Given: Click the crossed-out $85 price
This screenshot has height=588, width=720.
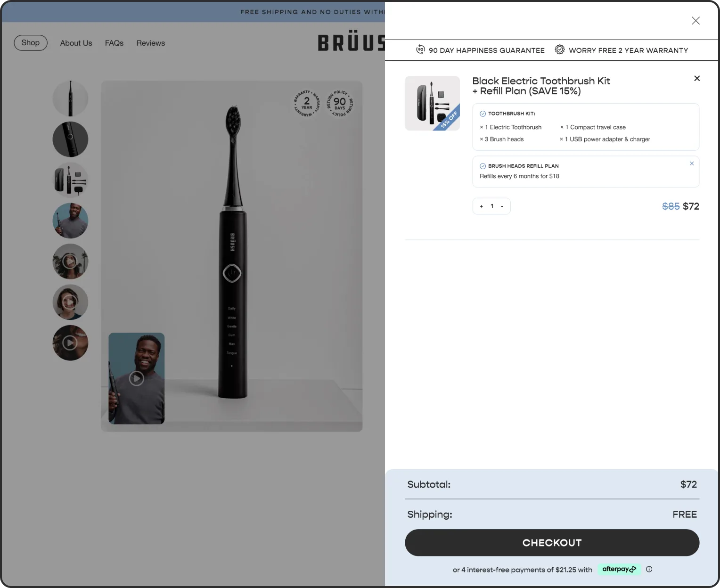Looking at the screenshot, I should point(671,206).
